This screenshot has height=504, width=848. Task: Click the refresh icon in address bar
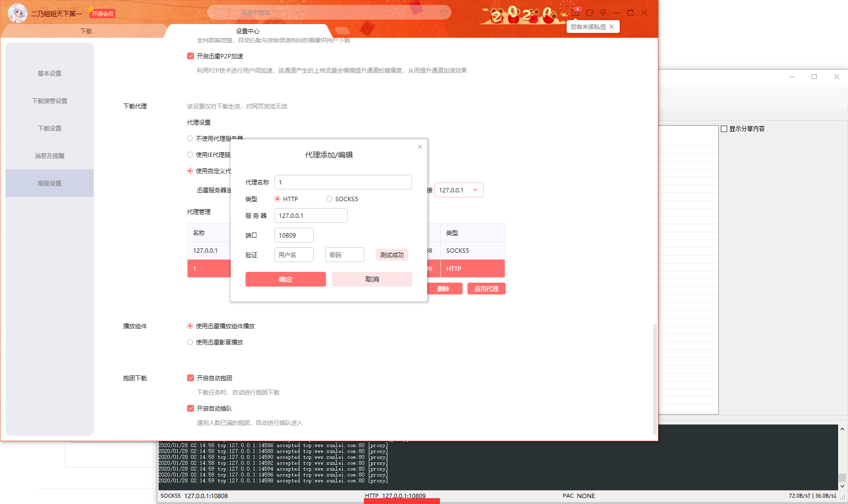pyautogui.click(x=443, y=12)
